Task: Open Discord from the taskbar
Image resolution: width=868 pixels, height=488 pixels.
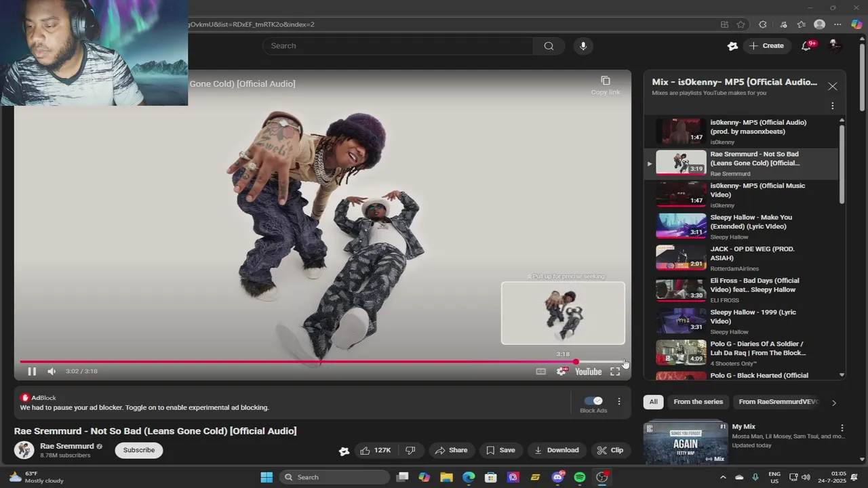Action: pyautogui.click(x=558, y=477)
